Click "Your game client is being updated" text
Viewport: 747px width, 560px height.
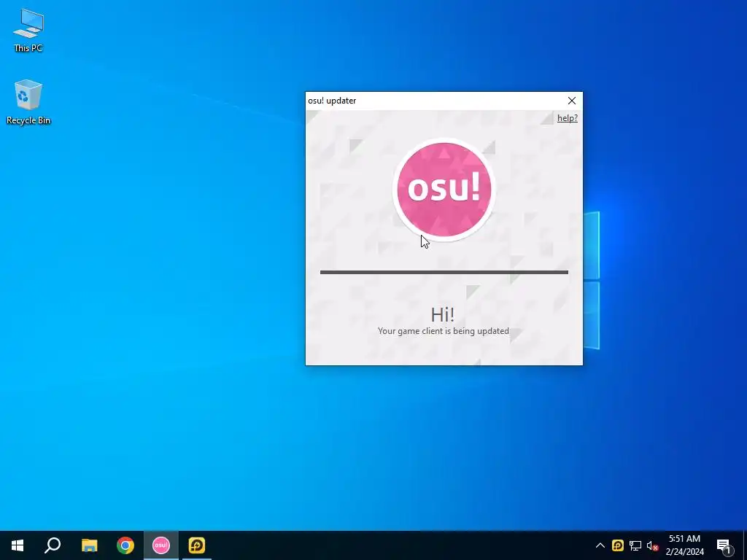(443, 331)
